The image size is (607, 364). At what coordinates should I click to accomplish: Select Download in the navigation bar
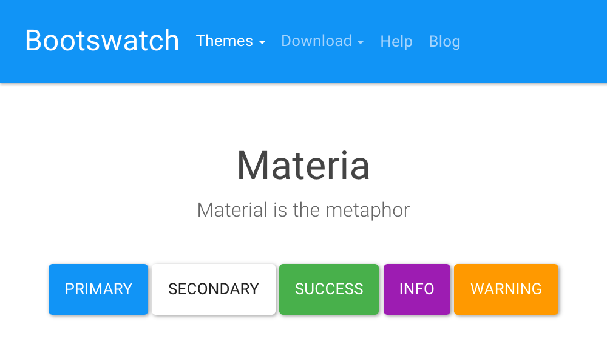[316, 41]
